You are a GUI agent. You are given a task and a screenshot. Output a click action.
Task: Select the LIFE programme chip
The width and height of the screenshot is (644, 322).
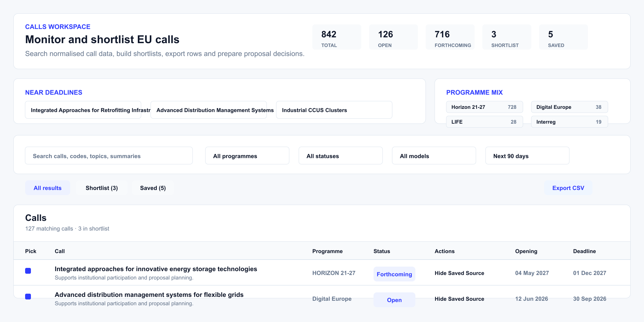pos(485,122)
